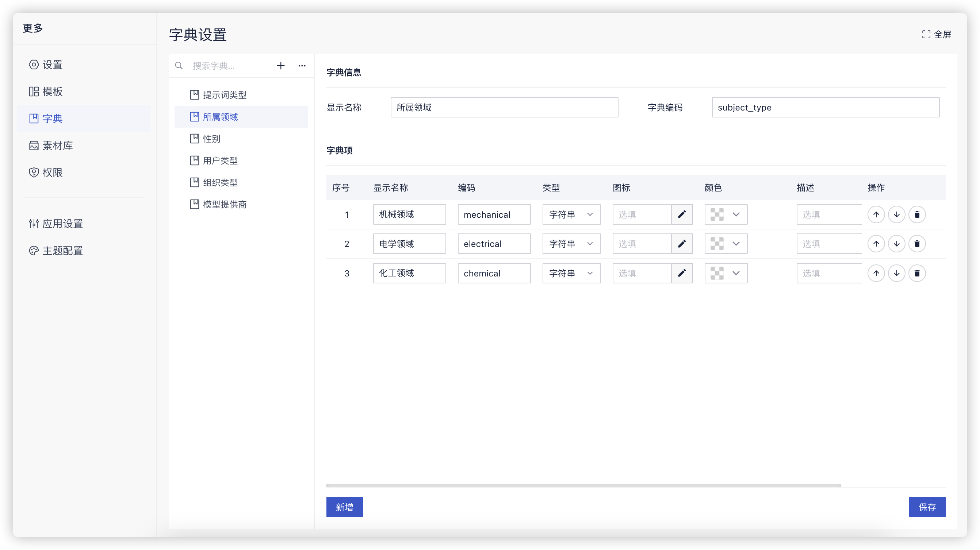Viewport: 980px width, 550px height.
Task: Delete the 电学领域 dictionary item
Action: (917, 244)
